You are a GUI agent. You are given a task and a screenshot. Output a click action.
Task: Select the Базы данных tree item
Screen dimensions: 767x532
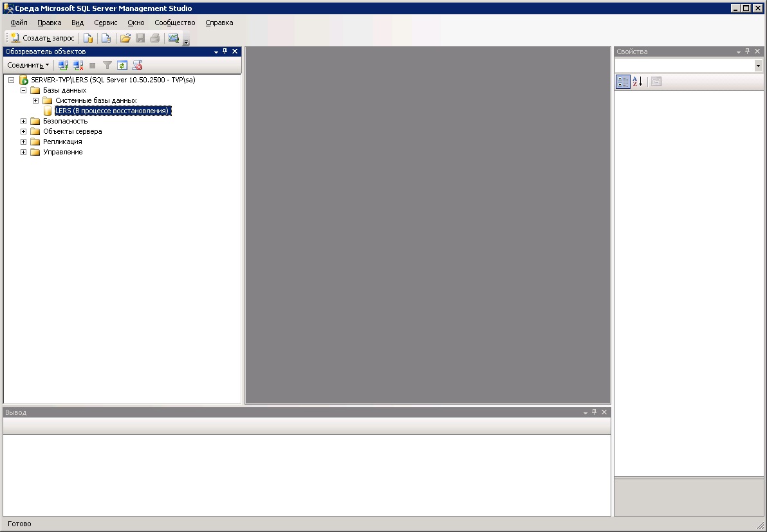click(x=64, y=90)
